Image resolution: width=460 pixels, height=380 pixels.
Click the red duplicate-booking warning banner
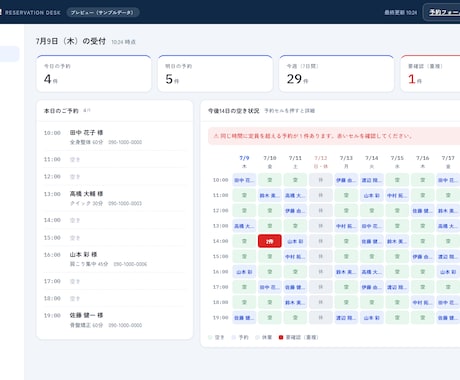pos(334,136)
